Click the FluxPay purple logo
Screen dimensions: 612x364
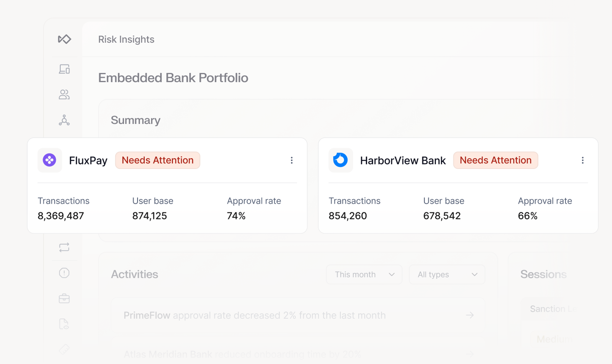point(50,160)
